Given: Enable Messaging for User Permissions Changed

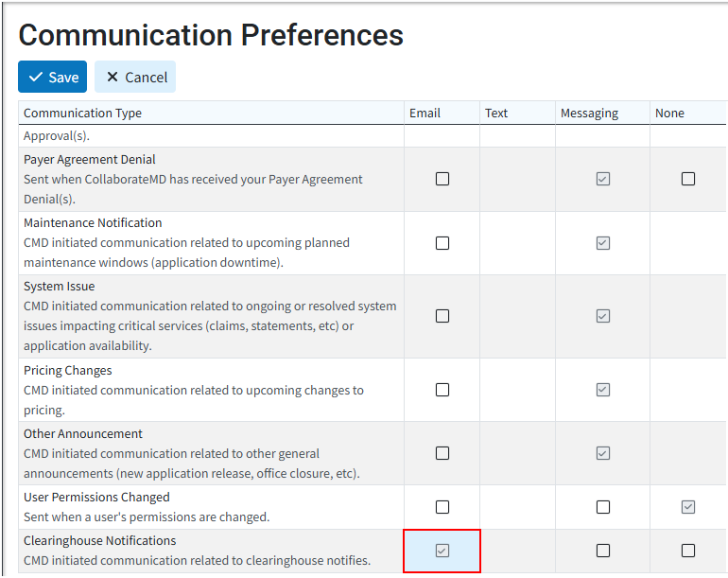Looking at the screenshot, I should pos(603,507).
